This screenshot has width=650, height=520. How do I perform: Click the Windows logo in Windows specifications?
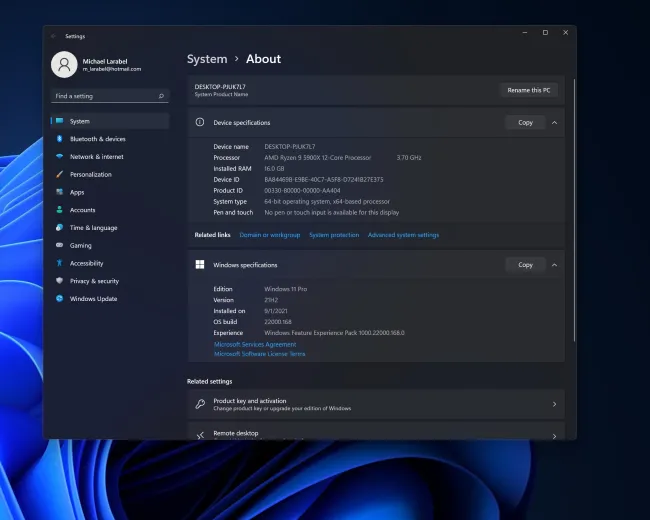click(200, 265)
